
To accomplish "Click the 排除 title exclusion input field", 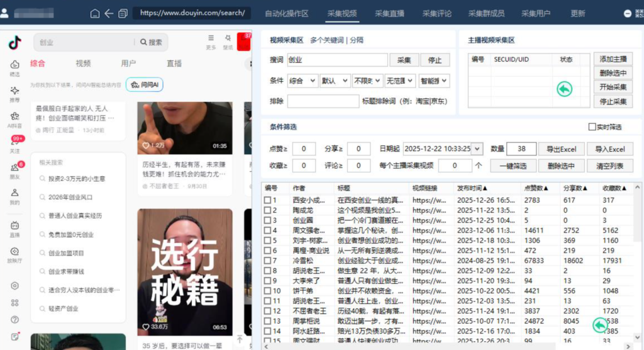I will 323,101.
